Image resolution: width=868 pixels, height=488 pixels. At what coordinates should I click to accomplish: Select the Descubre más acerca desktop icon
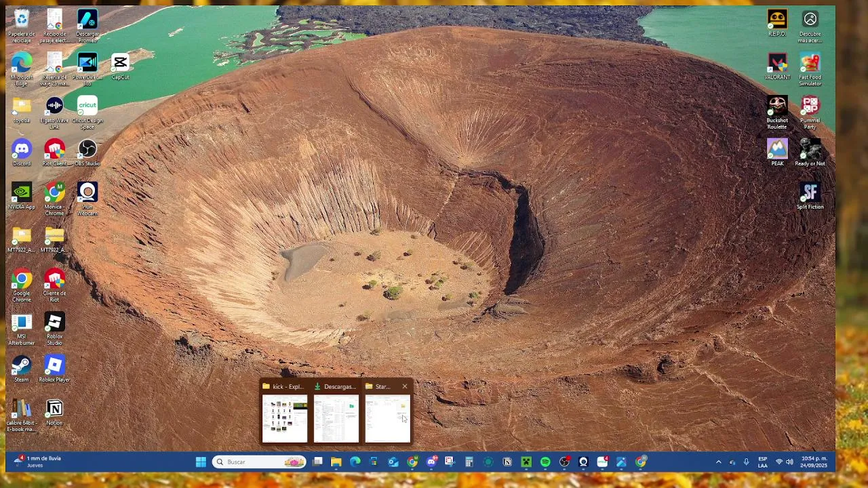click(810, 26)
